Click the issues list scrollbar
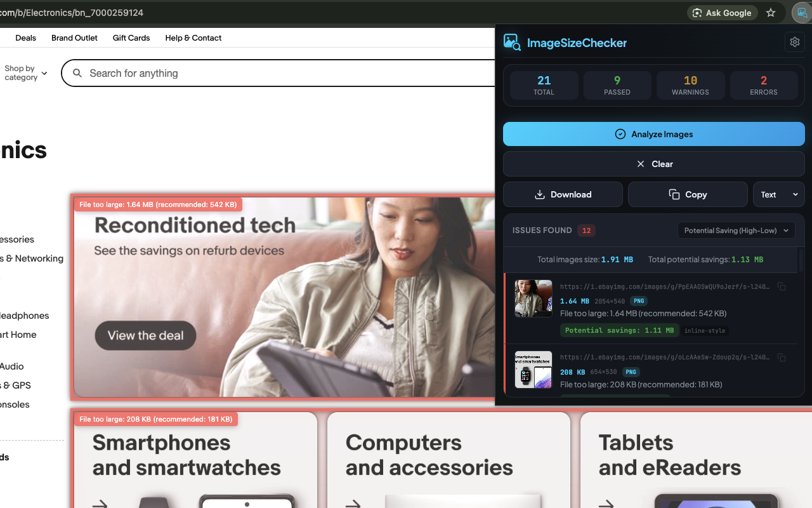The image size is (812, 508). 801,260
